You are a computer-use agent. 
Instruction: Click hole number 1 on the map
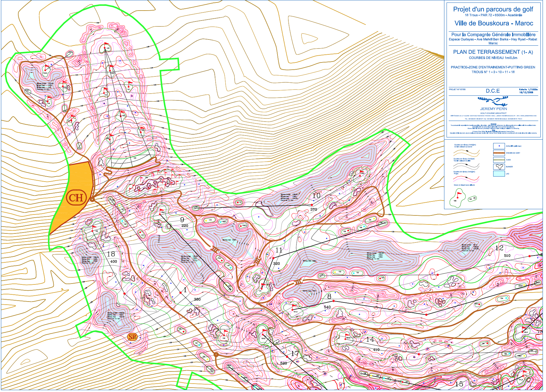click(x=185, y=290)
